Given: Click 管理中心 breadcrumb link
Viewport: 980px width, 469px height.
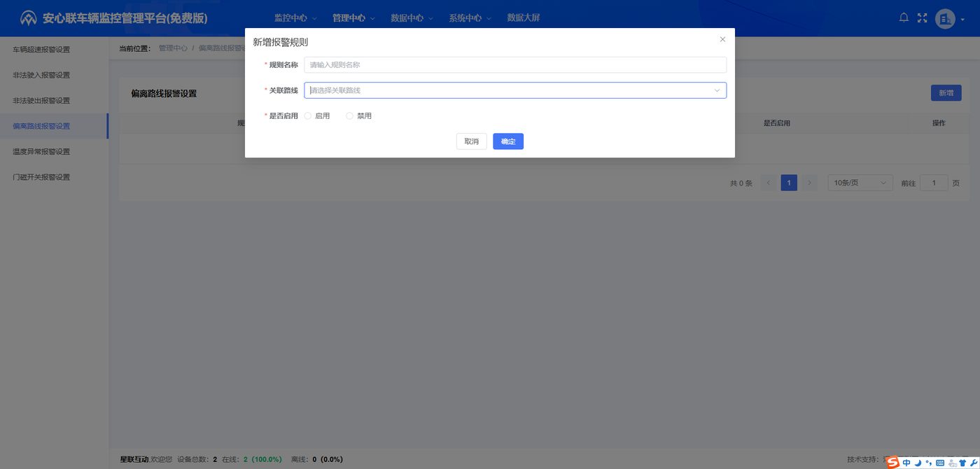Looking at the screenshot, I should point(173,48).
